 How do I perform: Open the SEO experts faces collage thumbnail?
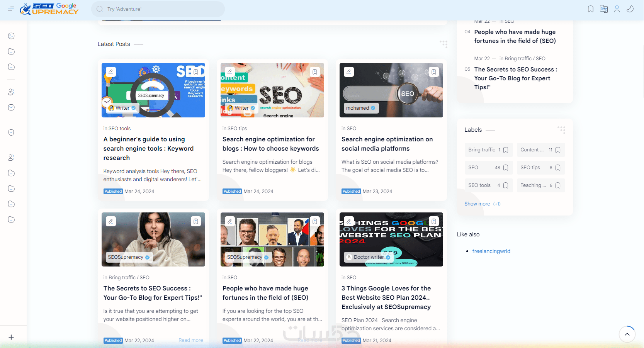coord(272,239)
